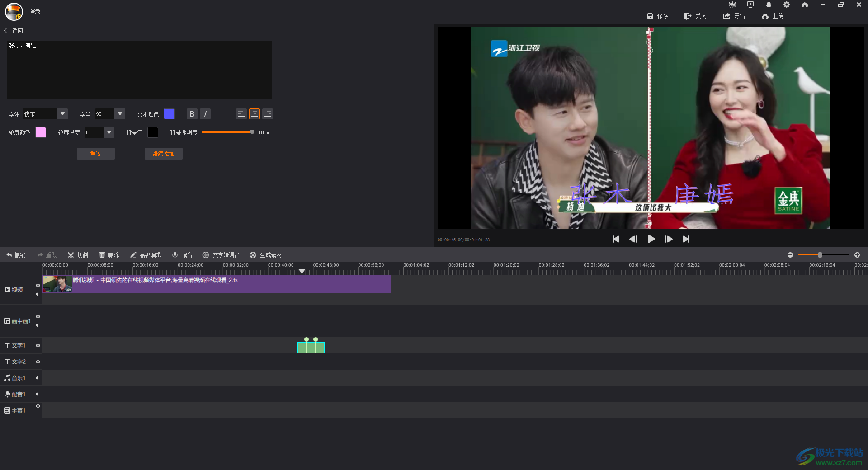Mute the 音乐1 track
Viewport: 868px width, 470px height.
(38, 378)
